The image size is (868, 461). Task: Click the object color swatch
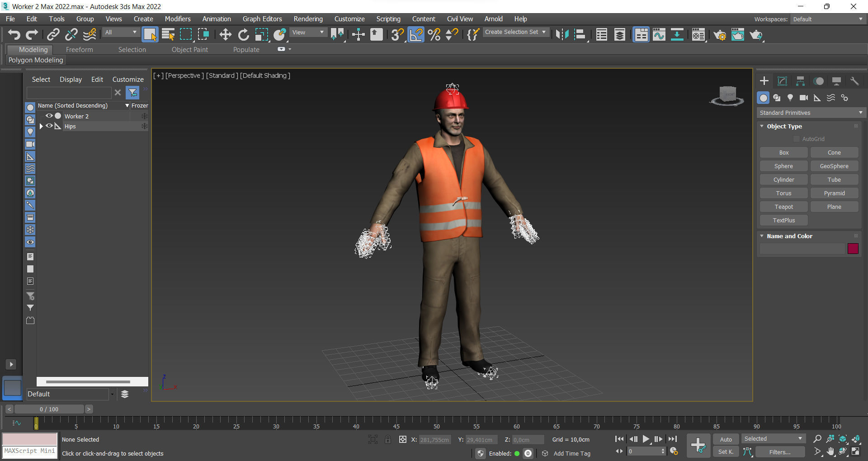tap(853, 249)
